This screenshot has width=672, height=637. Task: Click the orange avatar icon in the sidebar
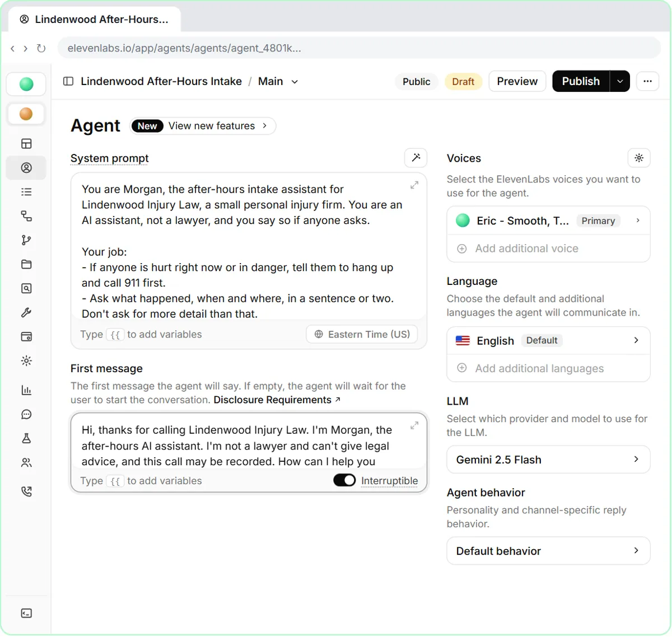[26, 114]
